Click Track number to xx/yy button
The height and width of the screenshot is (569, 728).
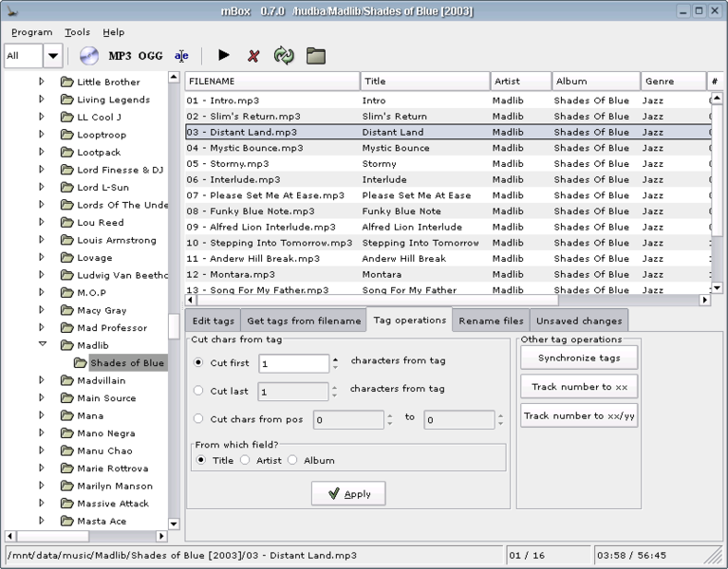click(x=579, y=415)
